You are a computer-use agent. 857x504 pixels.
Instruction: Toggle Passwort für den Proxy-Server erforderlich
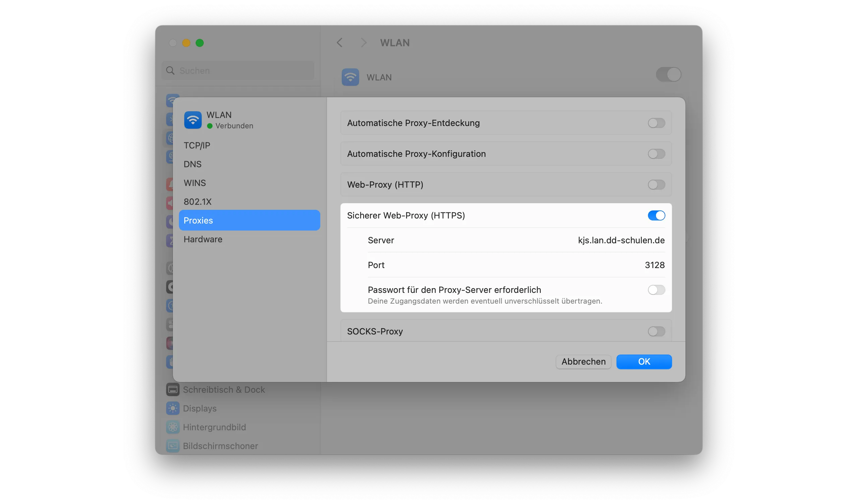tap(656, 290)
